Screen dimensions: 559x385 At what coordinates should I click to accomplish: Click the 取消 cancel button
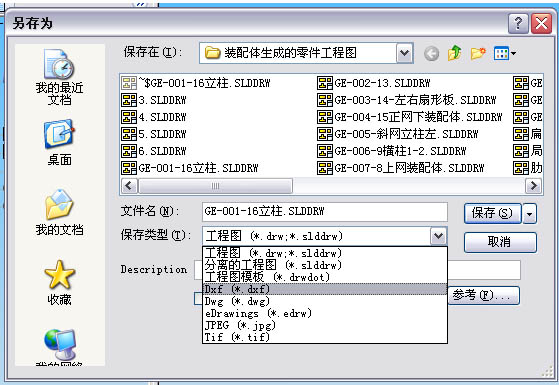tap(500, 242)
